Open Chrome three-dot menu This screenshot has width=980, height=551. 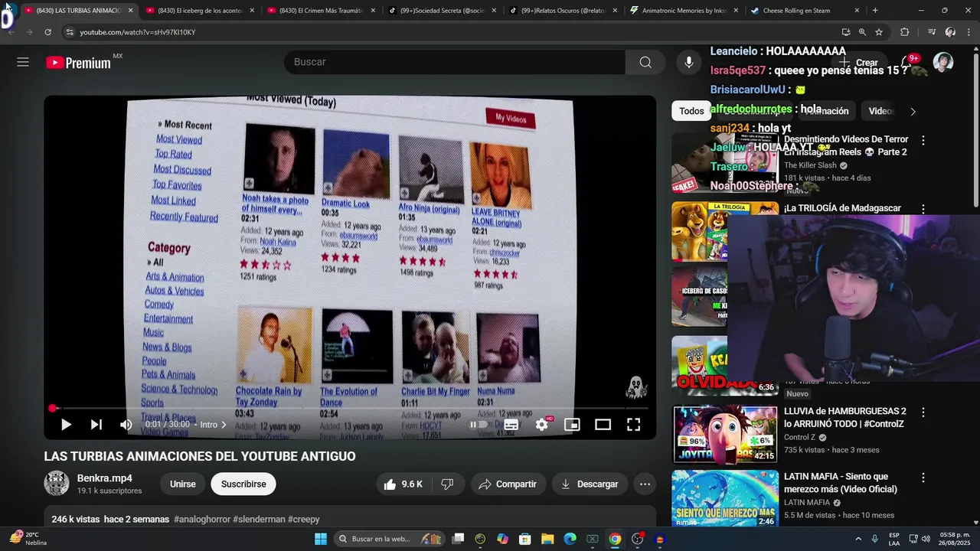tap(969, 32)
